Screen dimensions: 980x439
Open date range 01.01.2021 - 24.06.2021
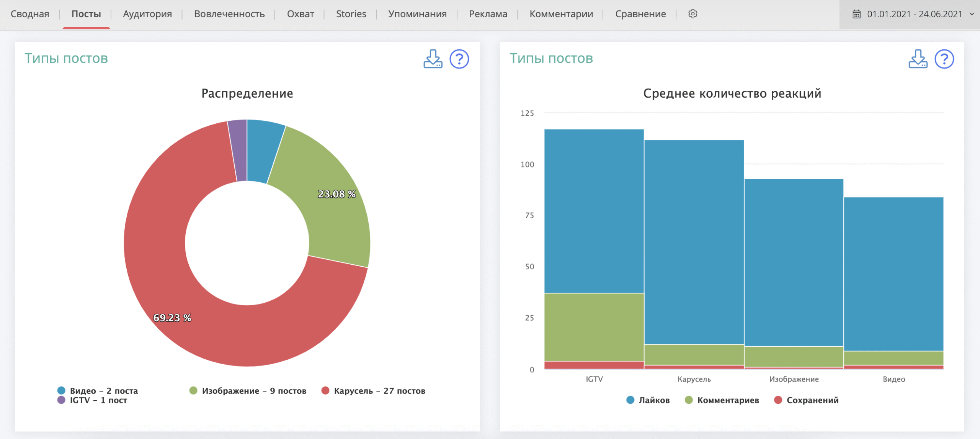(914, 14)
